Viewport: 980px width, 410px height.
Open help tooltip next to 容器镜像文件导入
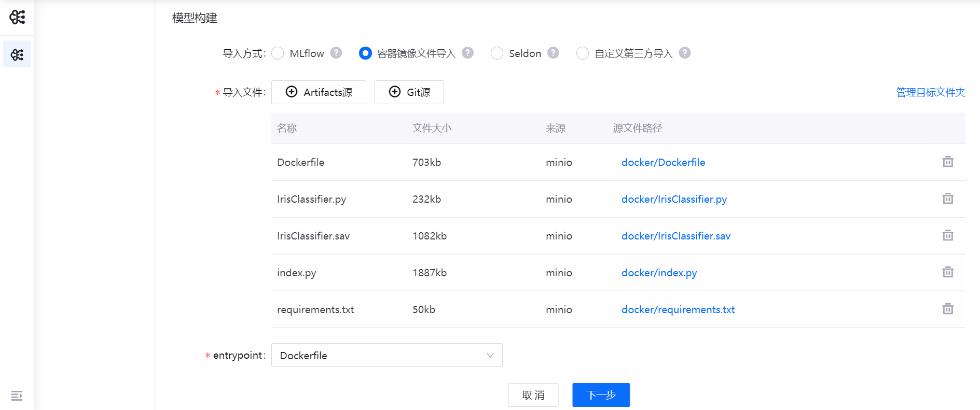point(468,53)
